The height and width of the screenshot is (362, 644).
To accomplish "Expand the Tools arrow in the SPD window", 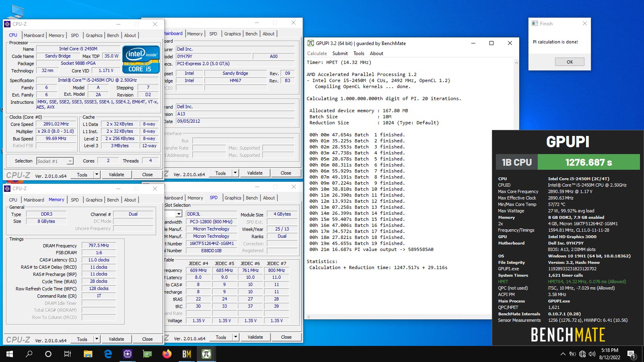I will [x=236, y=337].
